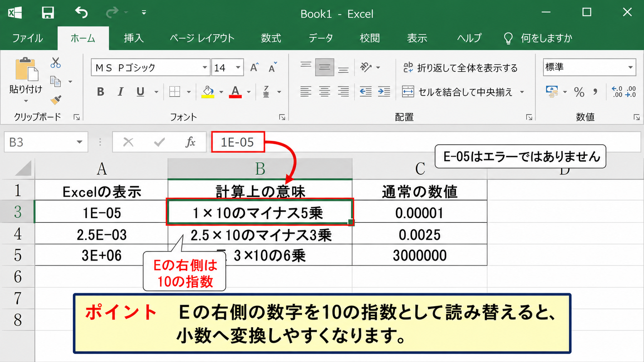Image resolution: width=644 pixels, height=362 pixels.
Task: Increase indent icon
Action: point(384,92)
